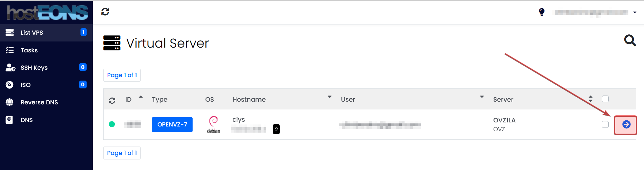Open the user account dropdown arrow

[634, 13]
